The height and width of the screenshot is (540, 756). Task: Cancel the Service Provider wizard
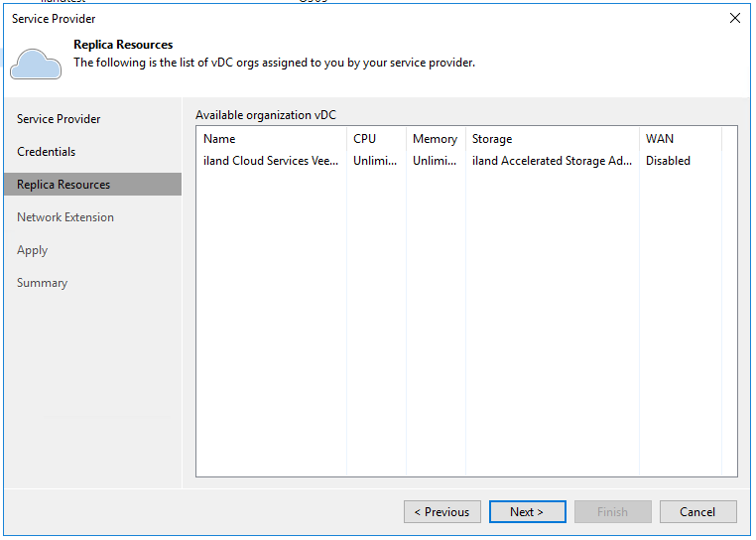pyautogui.click(x=697, y=512)
